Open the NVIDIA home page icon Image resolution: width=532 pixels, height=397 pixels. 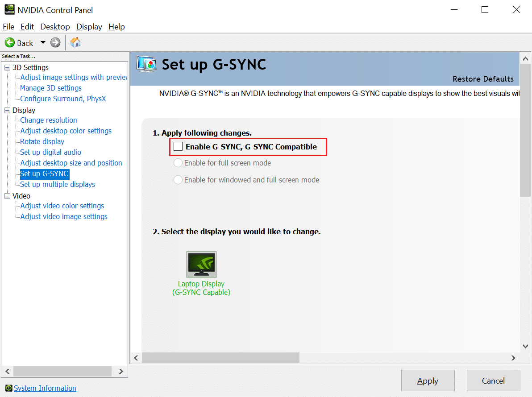pos(75,42)
